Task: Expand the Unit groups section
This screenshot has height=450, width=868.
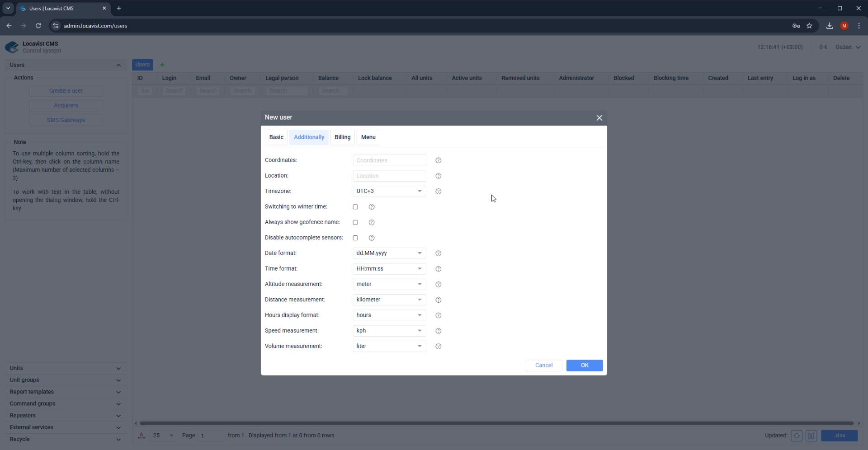Action: [x=66, y=380]
